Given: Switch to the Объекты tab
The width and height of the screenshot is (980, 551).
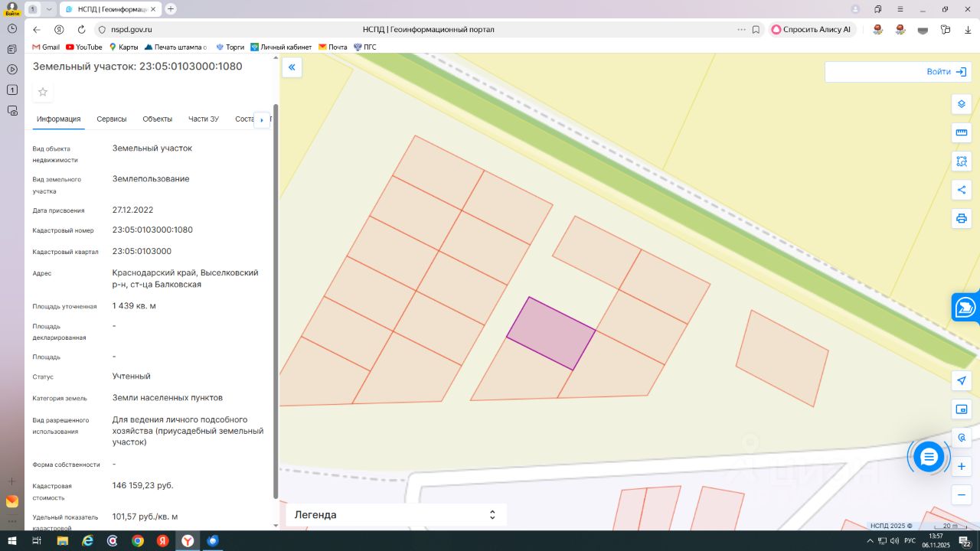Looking at the screenshot, I should coord(158,119).
